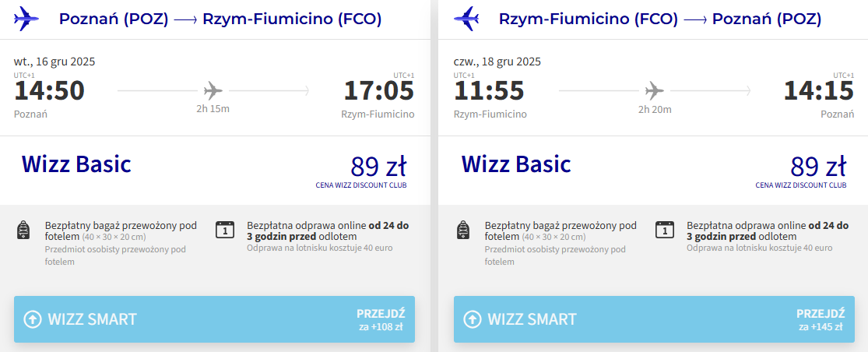This screenshot has width=868, height=352.
Task: Click the 11:55 departure time from Rzym-Fiumicino
Action: point(488,91)
